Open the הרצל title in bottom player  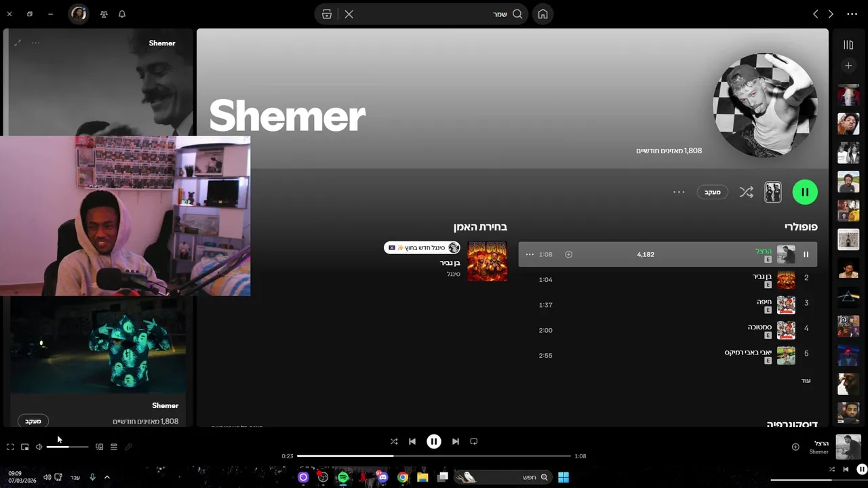821,443
